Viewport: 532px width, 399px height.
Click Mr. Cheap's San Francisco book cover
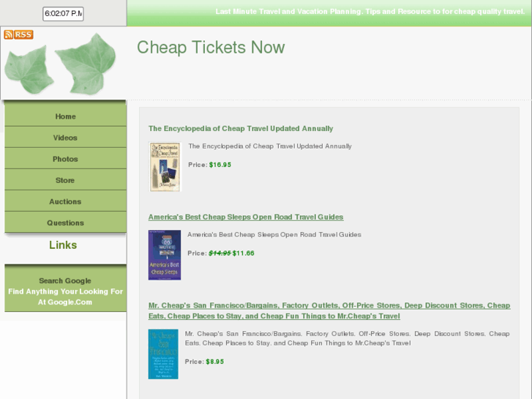click(163, 354)
